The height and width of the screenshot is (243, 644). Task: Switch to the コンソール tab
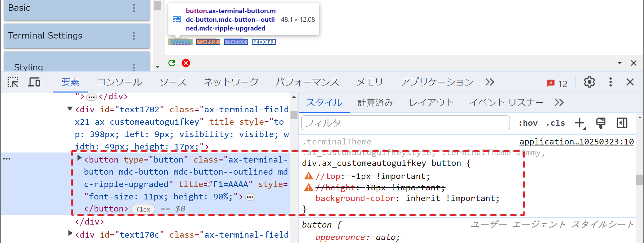(119, 82)
